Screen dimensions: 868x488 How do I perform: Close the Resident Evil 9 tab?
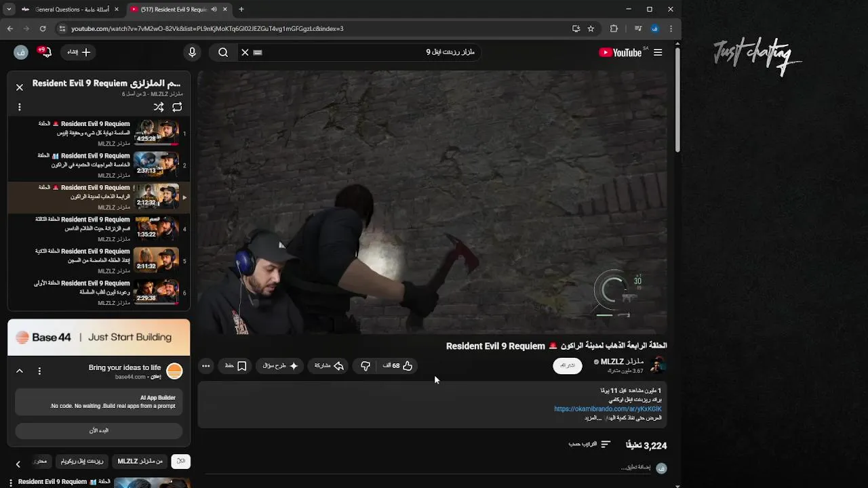224,9
